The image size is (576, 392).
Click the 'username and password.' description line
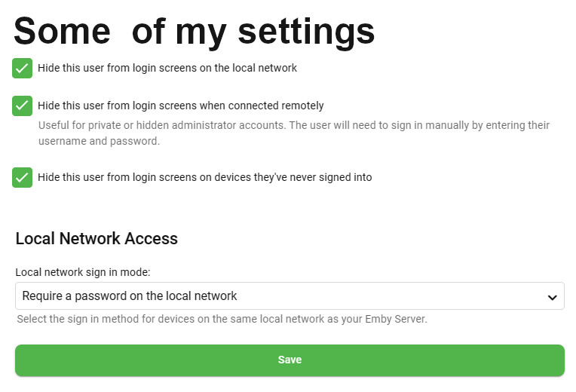pos(100,141)
